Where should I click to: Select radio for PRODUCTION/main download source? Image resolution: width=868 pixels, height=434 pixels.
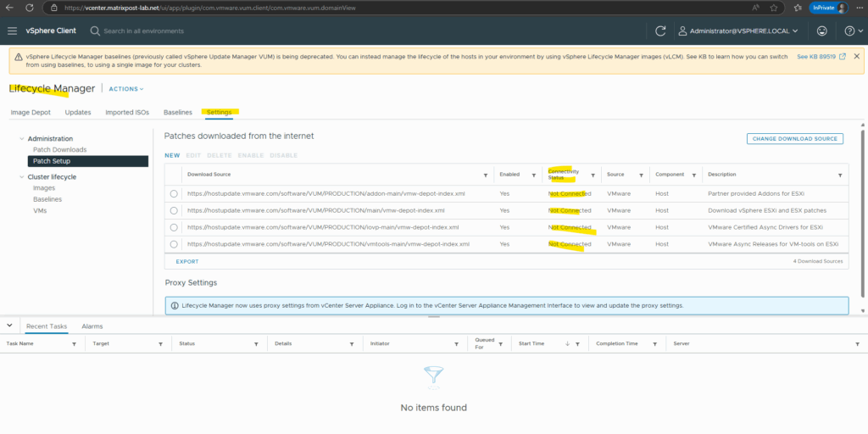tap(174, 210)
